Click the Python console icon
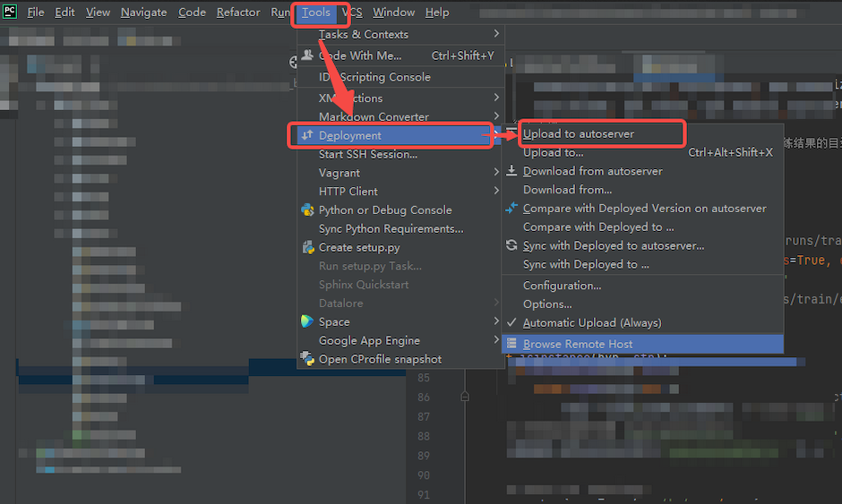The image size is (842, 504). point(307,209)
